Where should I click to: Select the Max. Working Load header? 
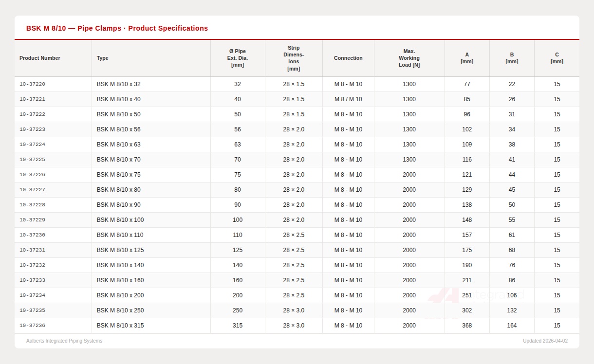click(409, 58)
